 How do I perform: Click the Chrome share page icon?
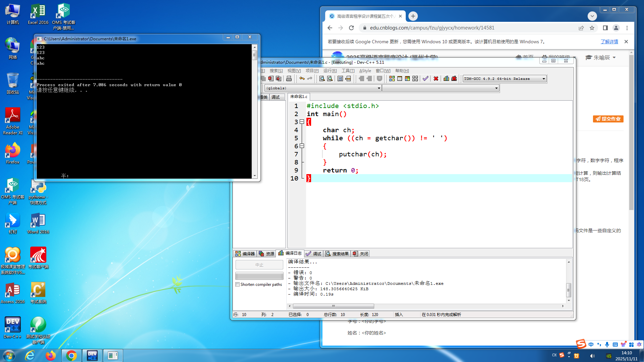pyautogui.click(x=581, y=28)
